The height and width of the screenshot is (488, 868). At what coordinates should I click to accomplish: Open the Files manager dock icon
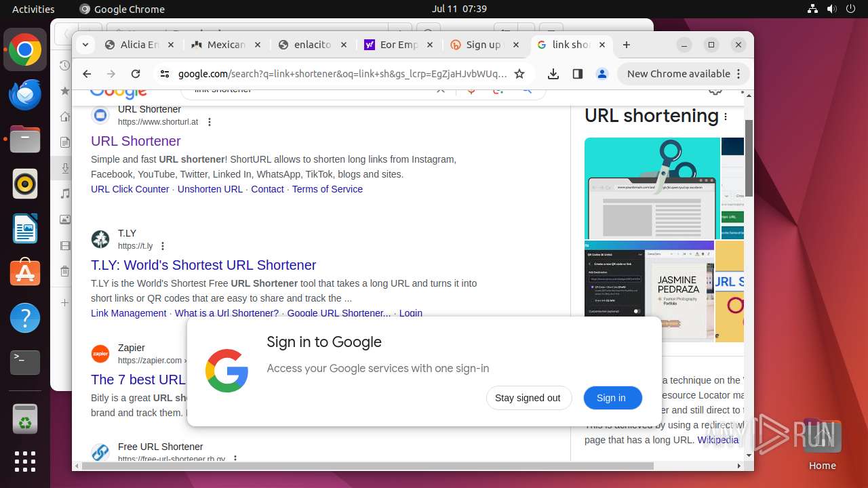point(25,140)
